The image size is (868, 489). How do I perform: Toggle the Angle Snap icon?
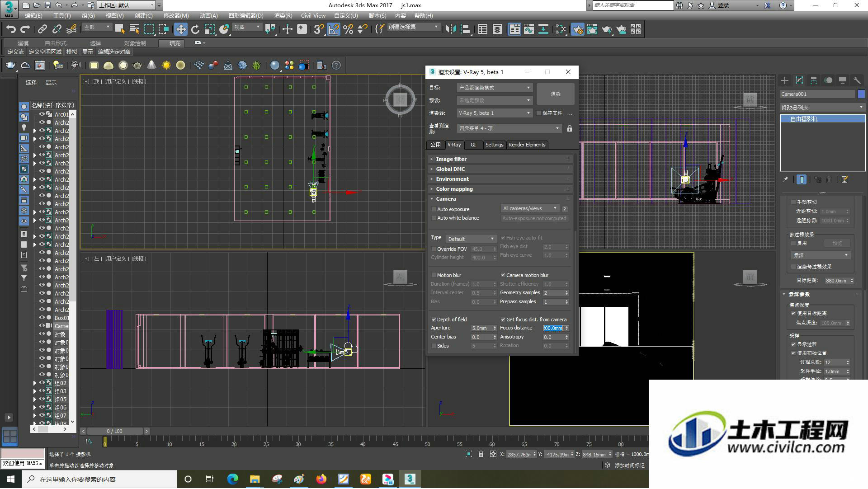(334, 29)
